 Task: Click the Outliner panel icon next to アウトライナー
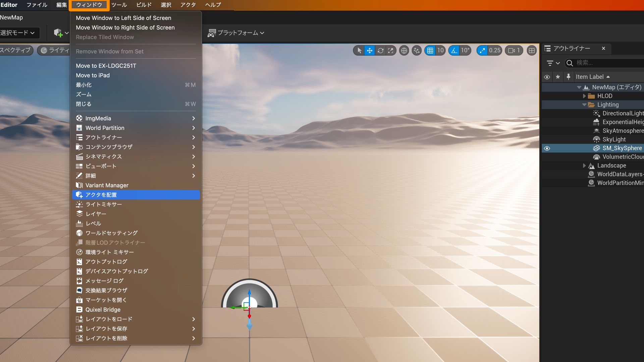[x=548, y=48]
